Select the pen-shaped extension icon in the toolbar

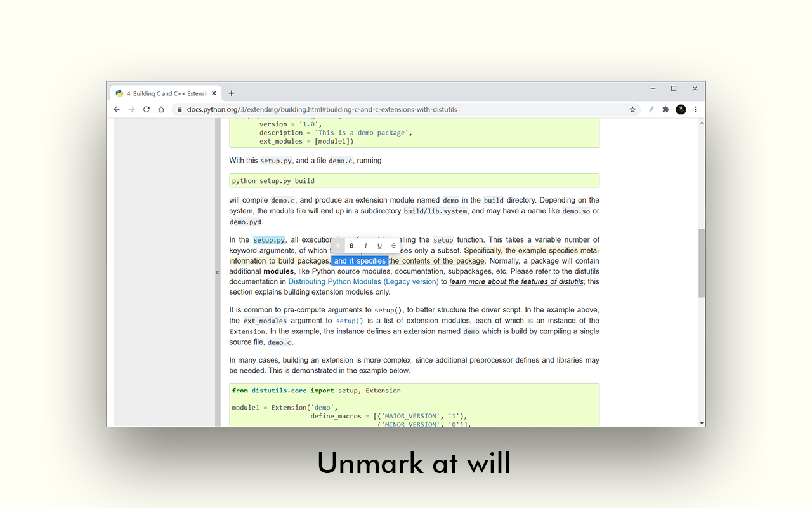[651, 109]
